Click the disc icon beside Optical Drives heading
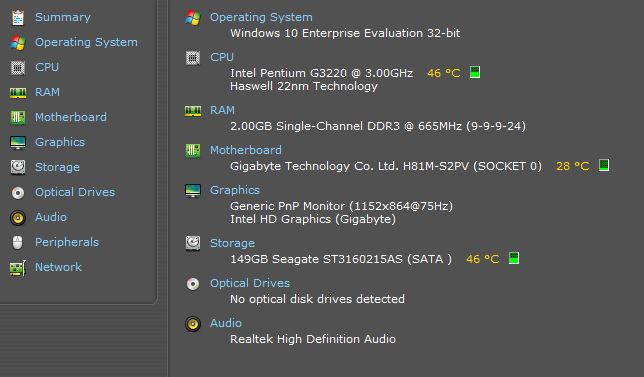The width and height of the screenshot is (644, 377). pyautogui.click(x=193, y=284)
